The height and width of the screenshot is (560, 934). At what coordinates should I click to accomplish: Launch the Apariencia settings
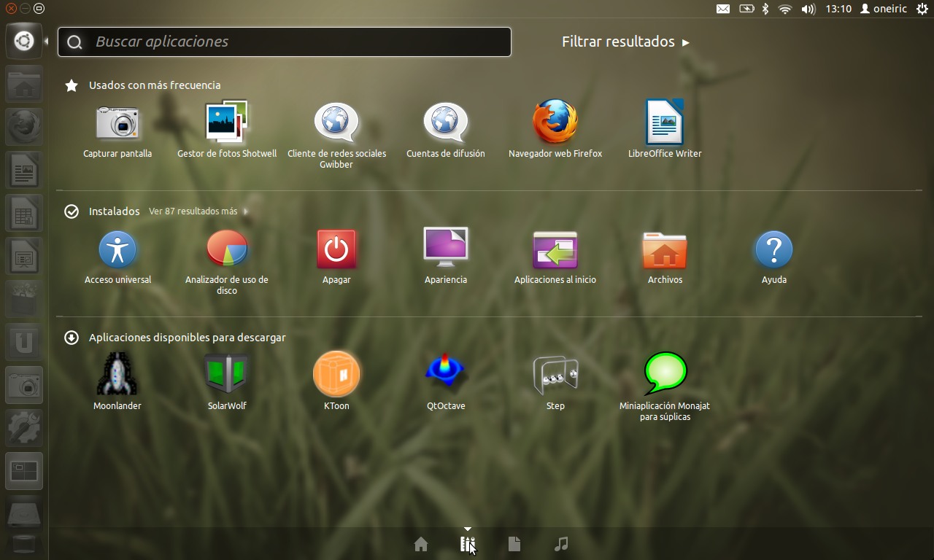[446, 249]
